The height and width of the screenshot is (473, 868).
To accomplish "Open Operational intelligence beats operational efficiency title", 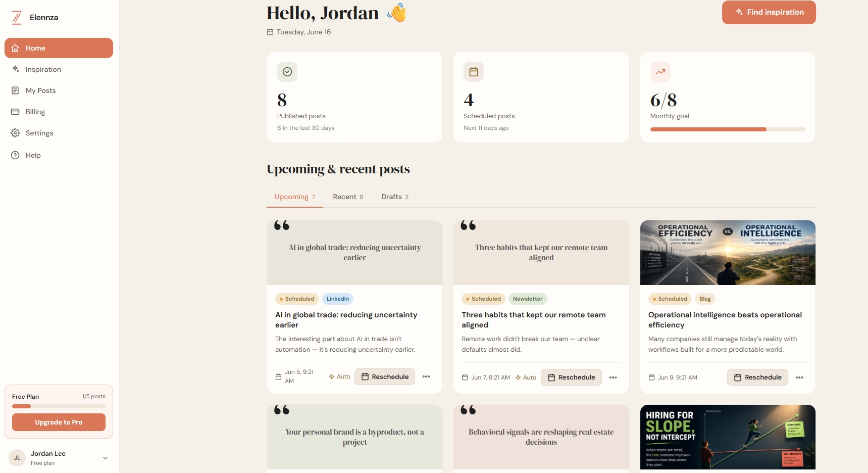I will click(x=725, y=319).
